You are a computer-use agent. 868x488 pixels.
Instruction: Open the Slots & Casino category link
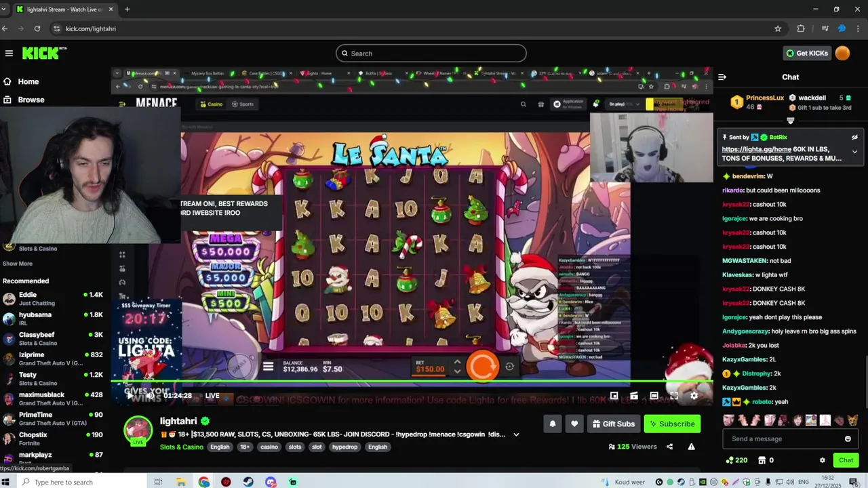pos(181,447)
